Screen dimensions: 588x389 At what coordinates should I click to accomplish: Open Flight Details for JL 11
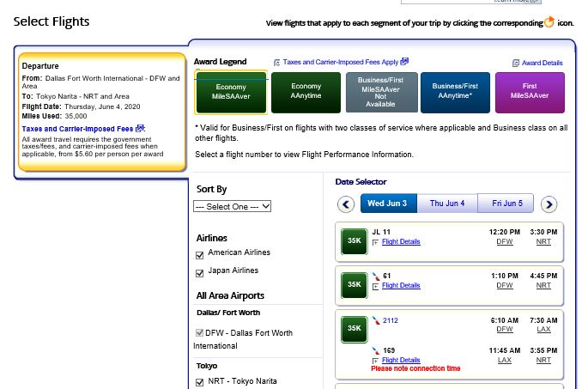click(x=401, y=241)
